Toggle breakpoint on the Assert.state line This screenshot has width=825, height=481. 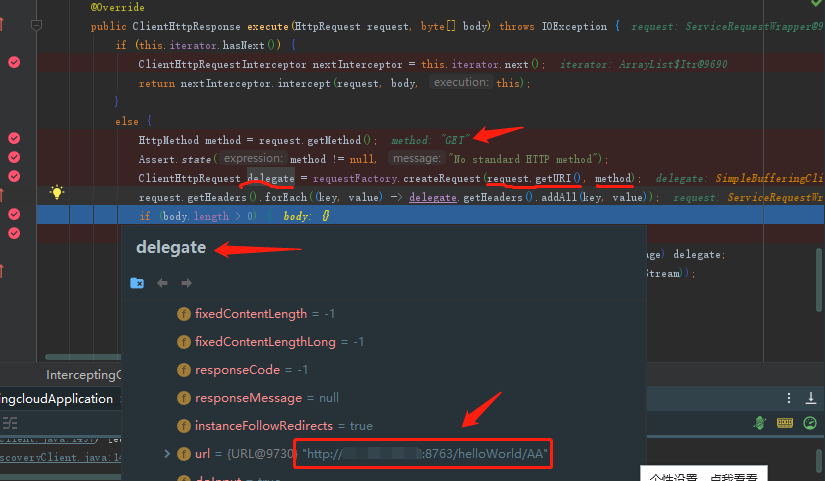pyautogui.click(x=14, y=157)
